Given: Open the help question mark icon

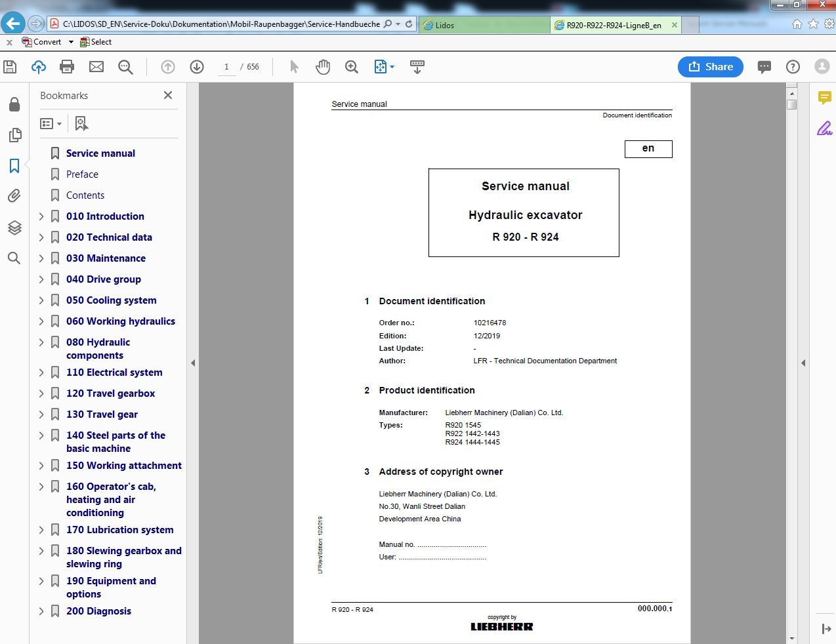Looking at the screenshot, I should click(x=793, y=67).
